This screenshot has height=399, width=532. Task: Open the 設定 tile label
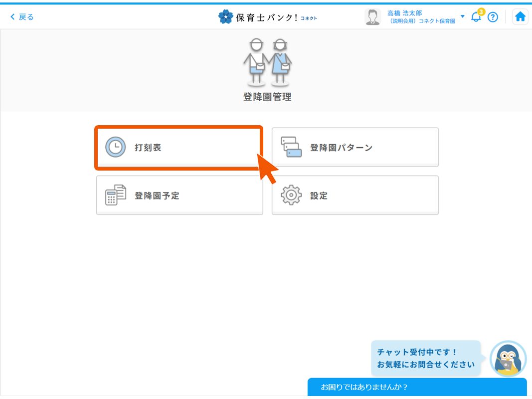[x=319, y=196]
